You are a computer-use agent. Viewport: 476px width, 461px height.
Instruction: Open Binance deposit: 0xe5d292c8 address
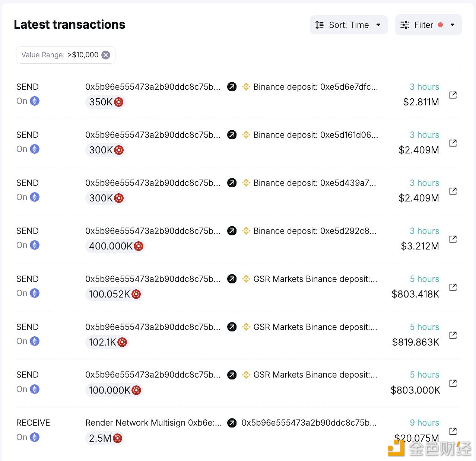(315, 231)
